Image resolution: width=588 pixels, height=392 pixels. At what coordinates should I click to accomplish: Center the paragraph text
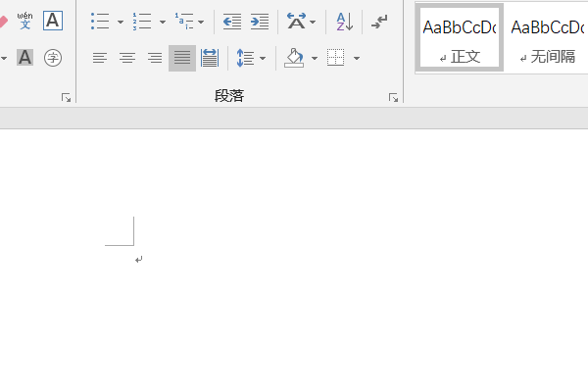coord(127,58)
